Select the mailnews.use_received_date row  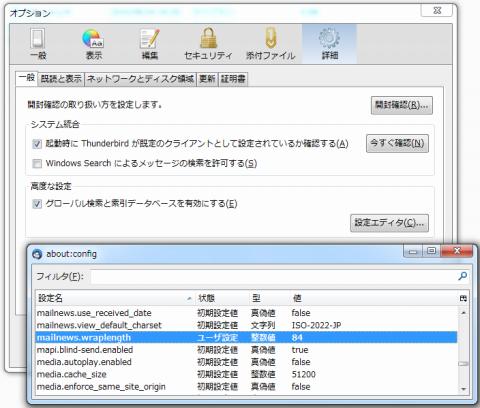click(246, 313)
